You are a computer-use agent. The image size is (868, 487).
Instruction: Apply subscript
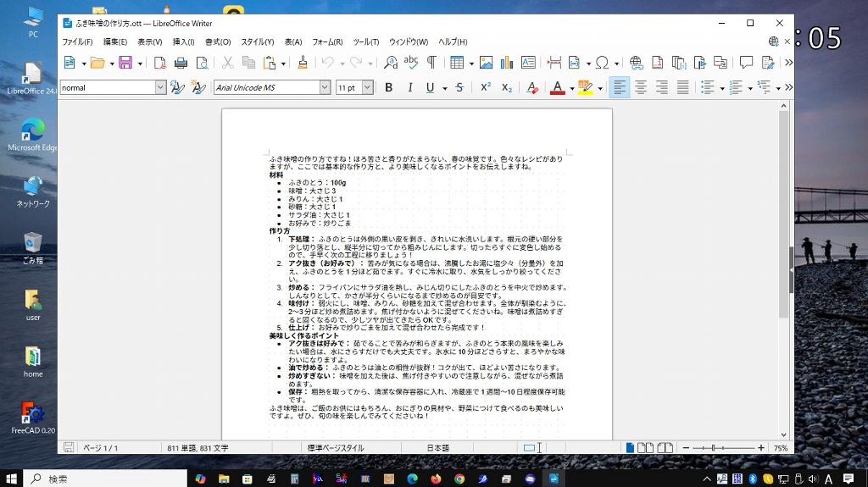click(507, 87)
